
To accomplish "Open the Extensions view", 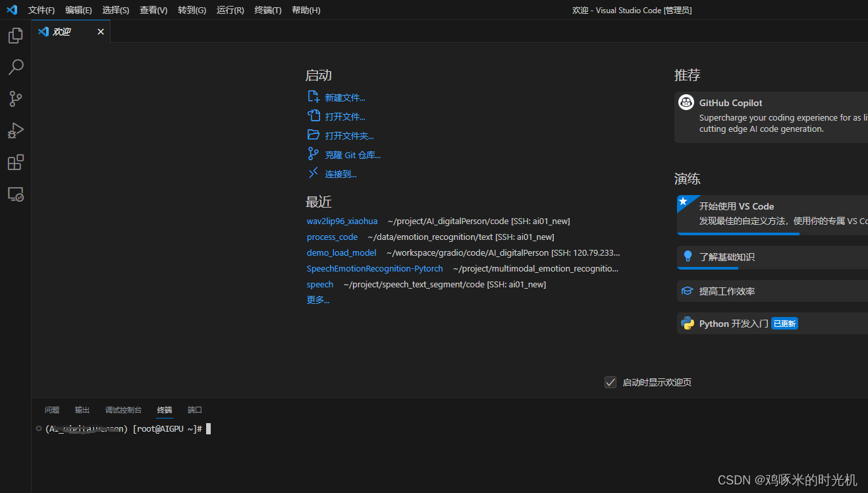I will (x=16, y=162).
